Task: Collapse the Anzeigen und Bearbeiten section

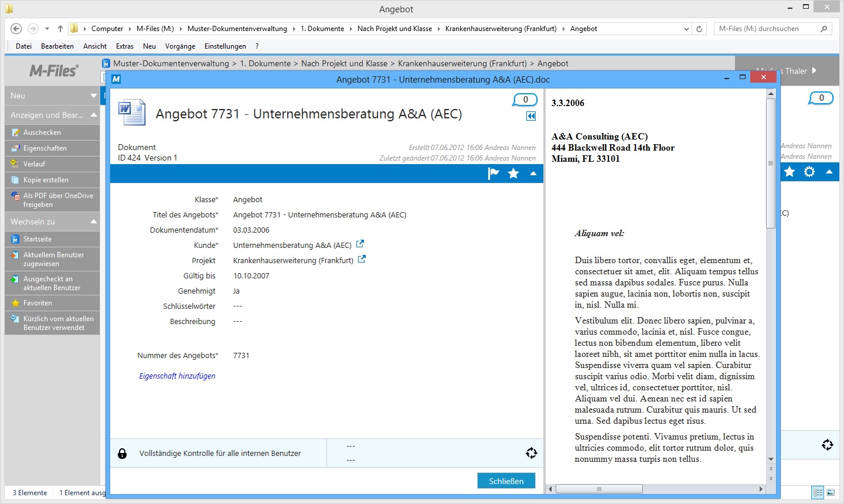Action: pyautogui.click(x=94, y=115)
